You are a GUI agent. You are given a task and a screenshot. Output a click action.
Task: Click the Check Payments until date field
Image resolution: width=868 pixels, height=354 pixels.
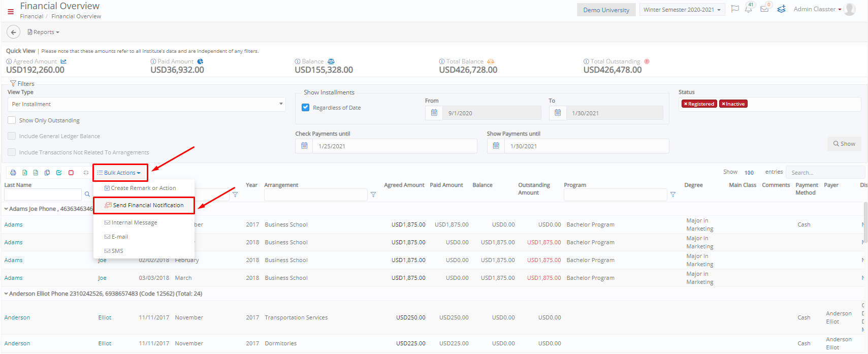[395, 146]
